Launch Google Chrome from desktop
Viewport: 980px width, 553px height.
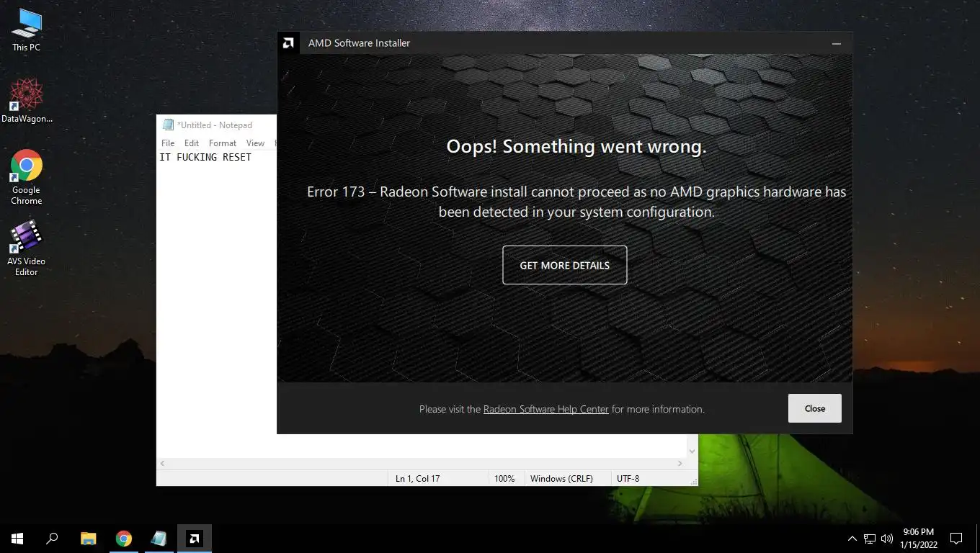pyautogui.click(x=26, y=177)
